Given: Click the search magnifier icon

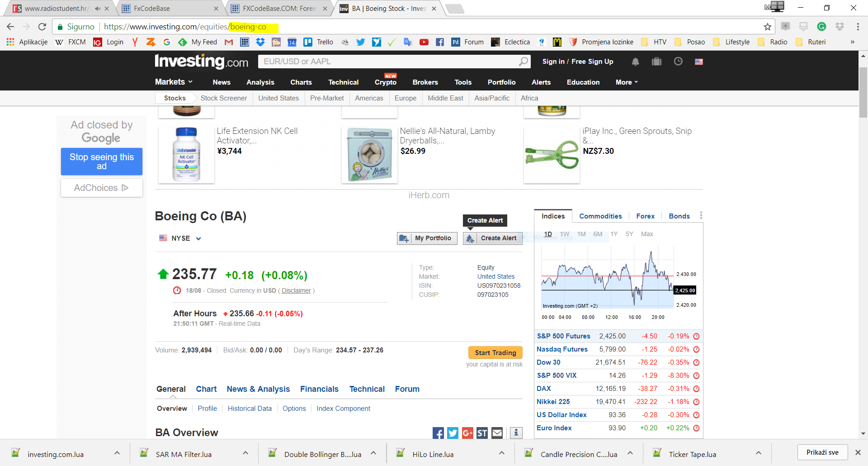Looking at the screenshot, I should point(523,61).
